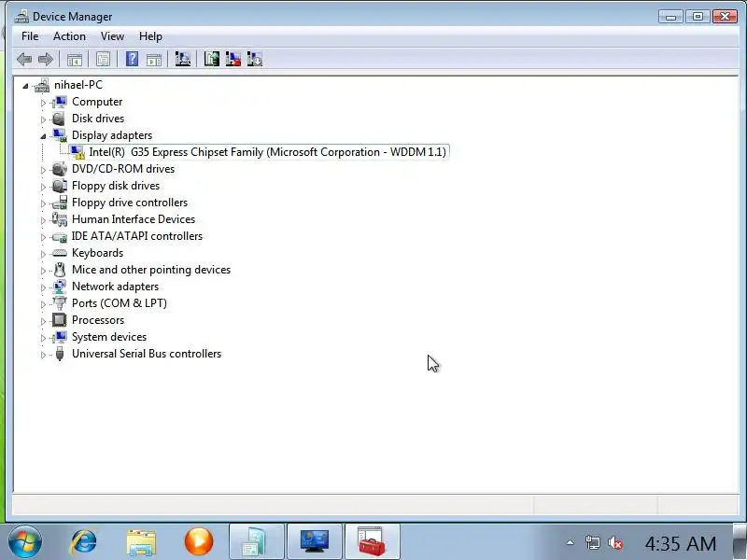Screen dimensions: 747x560
Task: Click the warning icon beside Intel(R) G35 adapter
Action: 78,152
